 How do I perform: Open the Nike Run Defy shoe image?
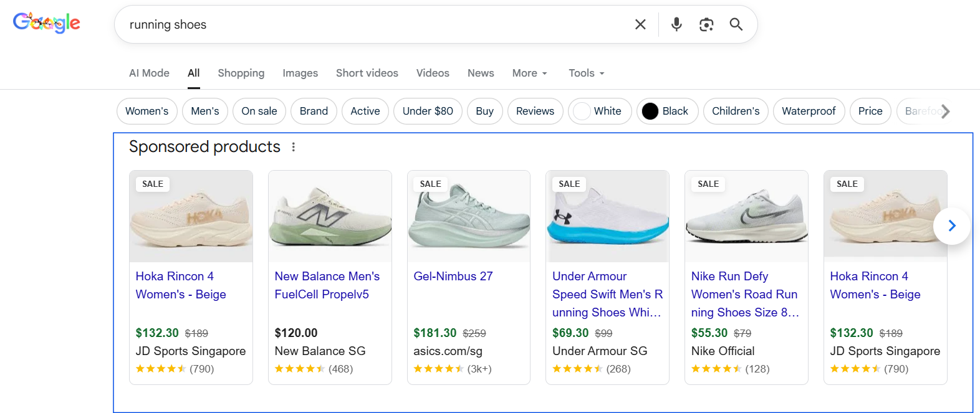pyautogui.click(x=746, y=216)
